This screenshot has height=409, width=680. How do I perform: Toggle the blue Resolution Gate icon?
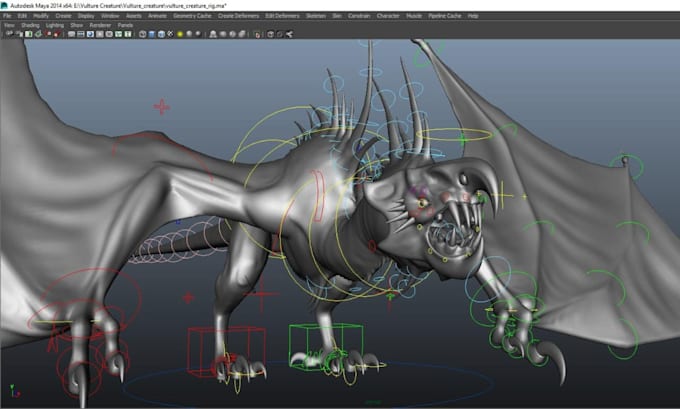pyautogui.click(x=90, y=34)
